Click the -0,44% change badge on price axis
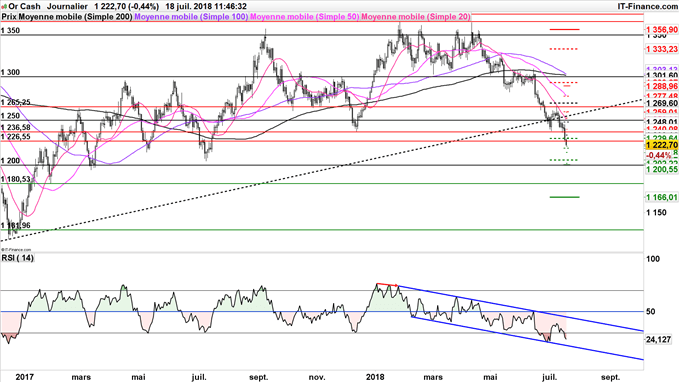 coord(659,155)
